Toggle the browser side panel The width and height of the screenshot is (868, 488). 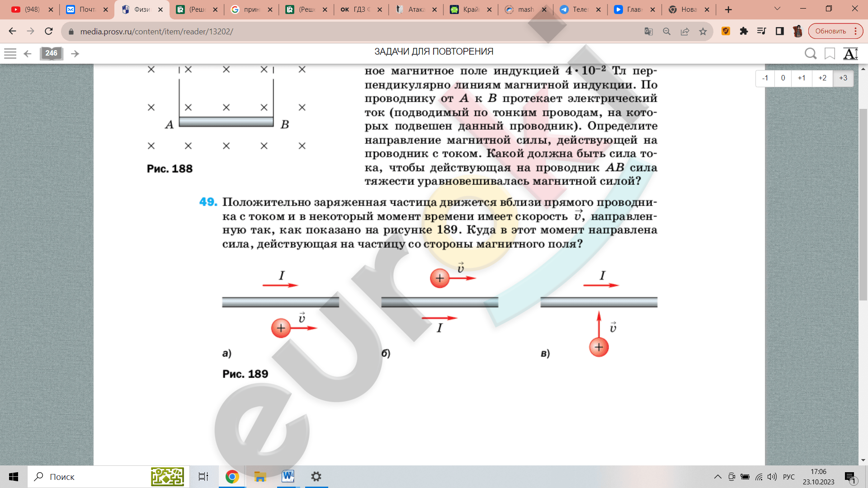coord(780,31)
